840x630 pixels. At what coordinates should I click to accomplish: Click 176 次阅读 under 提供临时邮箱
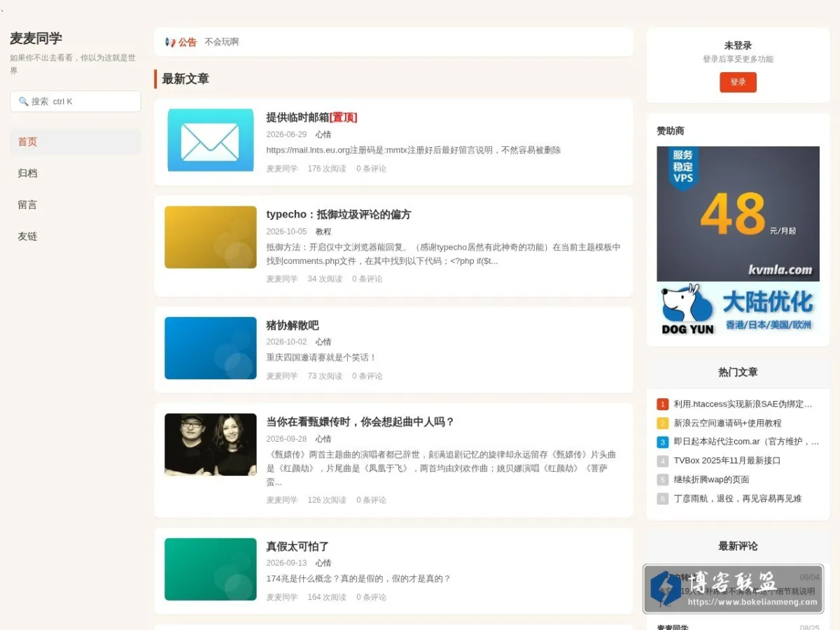pos(327,169)
